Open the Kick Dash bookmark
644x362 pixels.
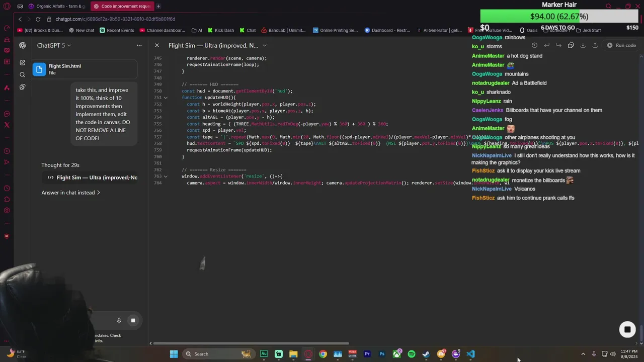click(x=221, y=30)
